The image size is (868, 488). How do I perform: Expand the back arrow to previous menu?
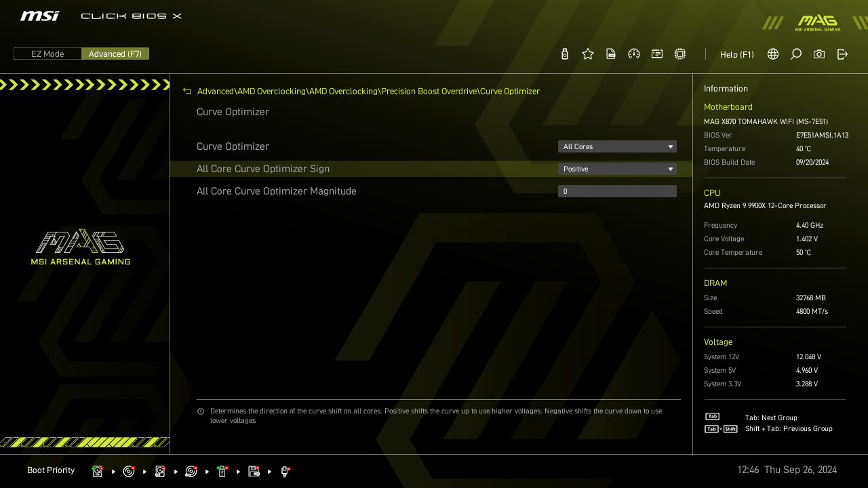coord(186,91)
